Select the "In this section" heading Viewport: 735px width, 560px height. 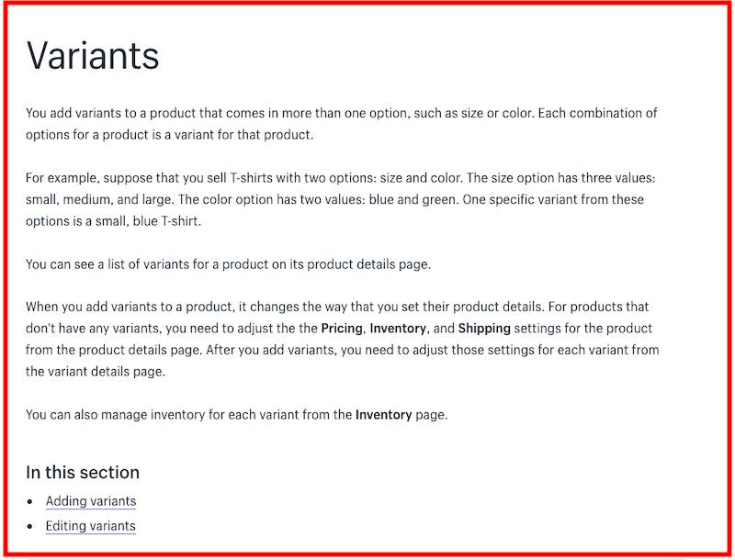pos(83,472)
